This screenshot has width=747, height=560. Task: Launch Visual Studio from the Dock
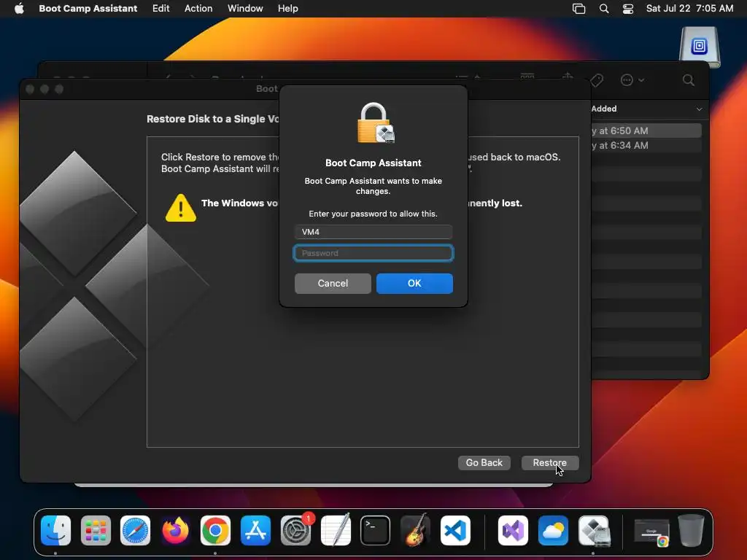[x=513, y=531]
